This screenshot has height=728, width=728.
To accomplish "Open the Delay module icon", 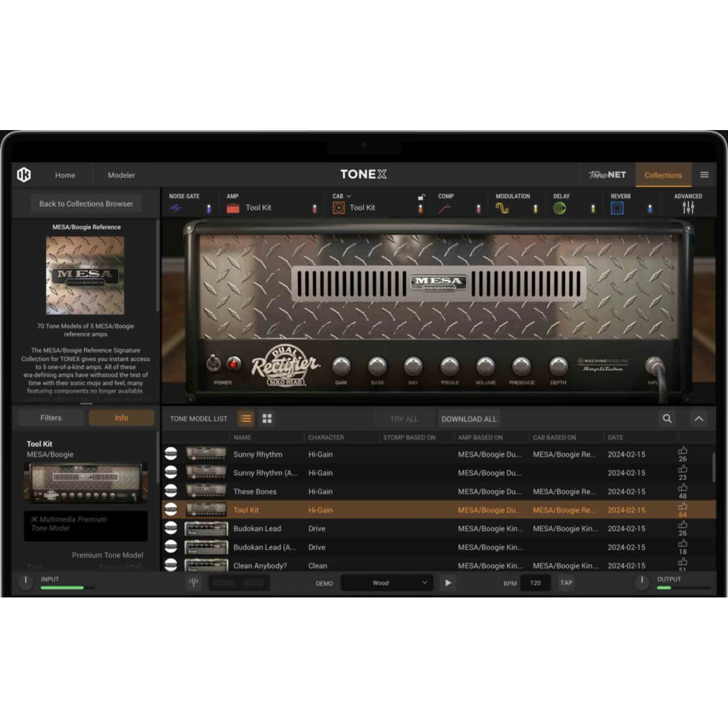I will pyautogui.click(x=560, y=208).
